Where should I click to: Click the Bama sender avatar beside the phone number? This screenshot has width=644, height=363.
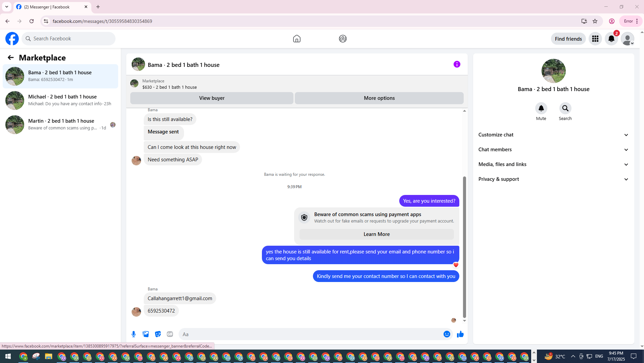(136, 312)
